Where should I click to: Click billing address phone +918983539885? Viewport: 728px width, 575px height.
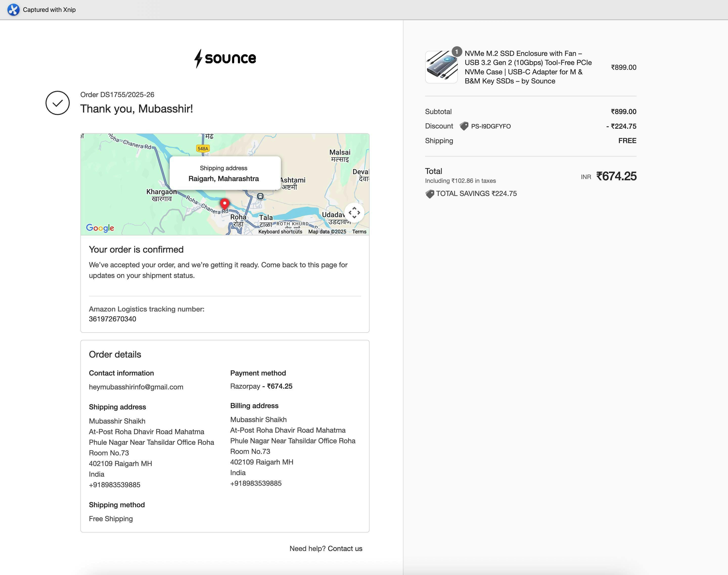pos(256,483)
